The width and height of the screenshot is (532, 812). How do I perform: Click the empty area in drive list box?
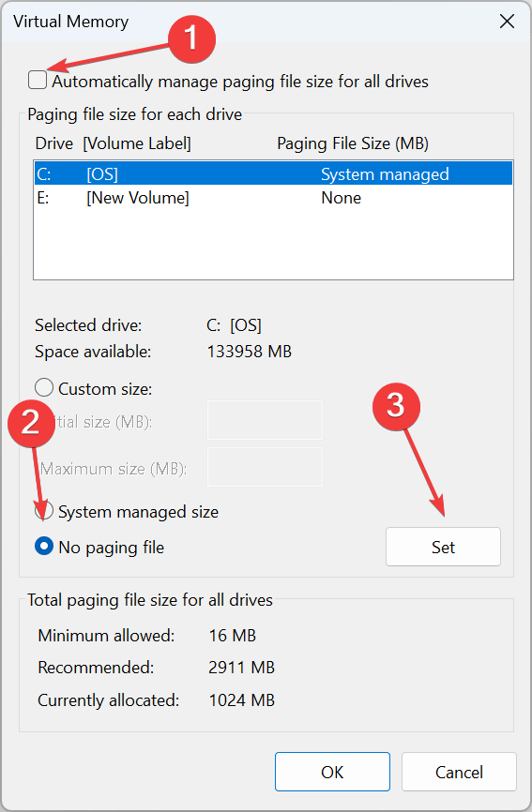(x=274, y=244)
